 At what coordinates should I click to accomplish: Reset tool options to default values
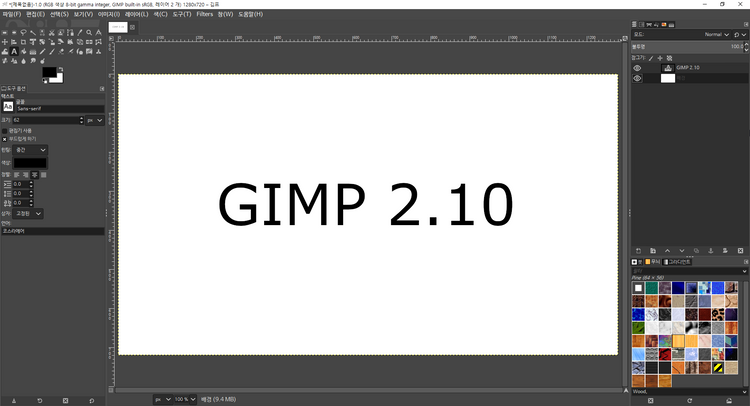(91, 401)
